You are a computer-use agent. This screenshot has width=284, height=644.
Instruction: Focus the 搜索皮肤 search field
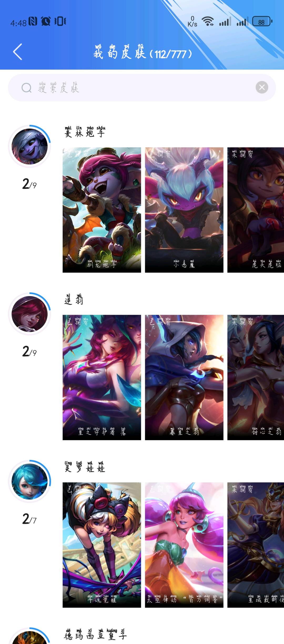(142, 88)
